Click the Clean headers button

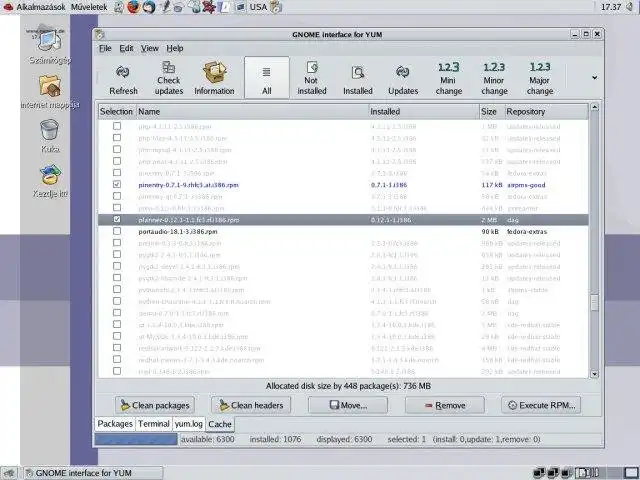click(x=251, y=405)
